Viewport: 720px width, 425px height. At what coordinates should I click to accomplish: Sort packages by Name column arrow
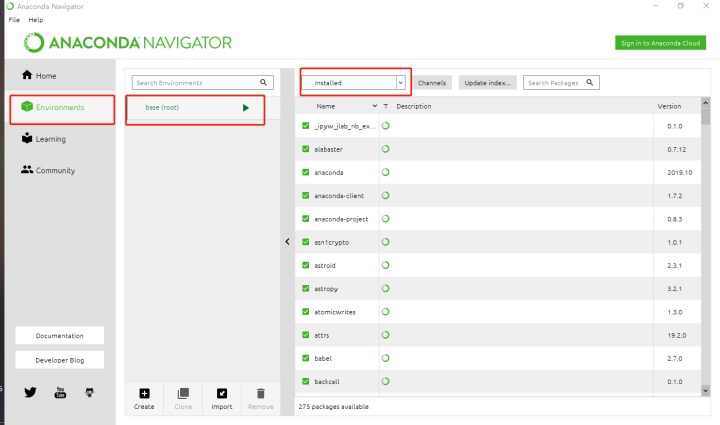click(375, 106)
